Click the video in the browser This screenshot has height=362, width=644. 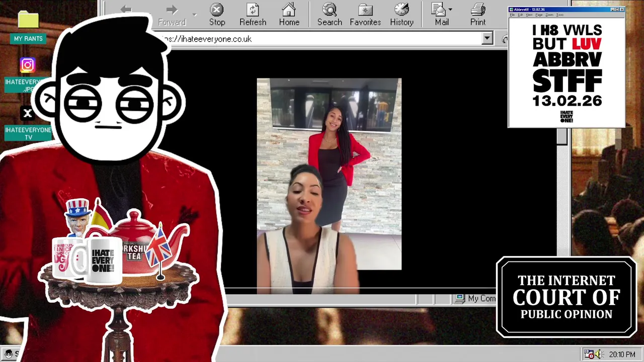pos(329,186)
